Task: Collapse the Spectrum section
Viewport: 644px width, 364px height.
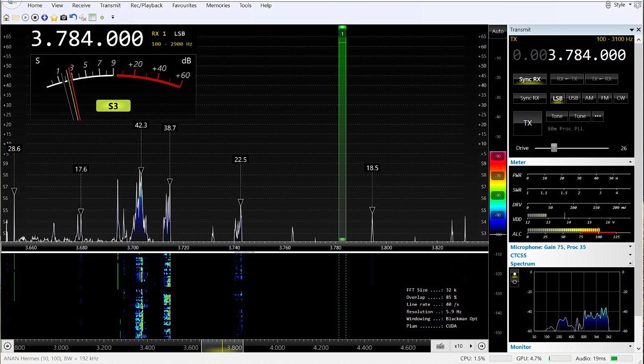Action: (x=630, y=264)
